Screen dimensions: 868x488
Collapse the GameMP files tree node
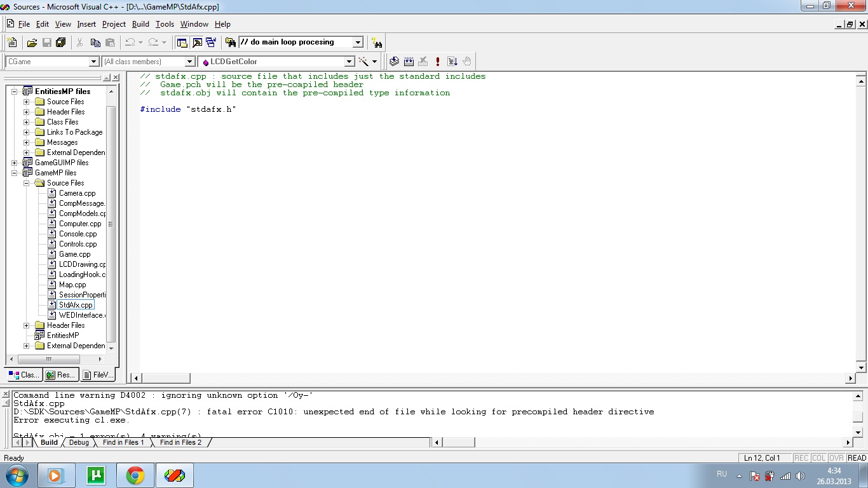tap(14, 173)
